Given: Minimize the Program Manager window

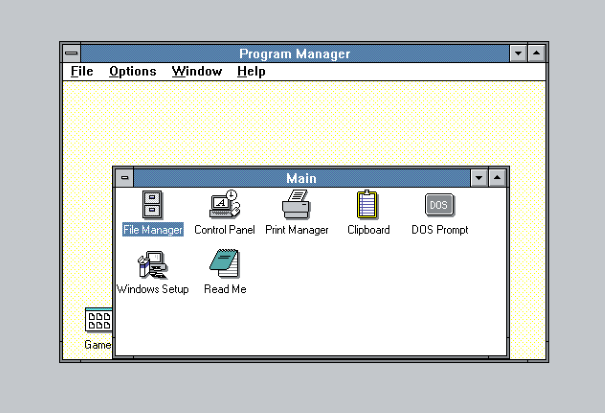Looking at the screenshot, I should pyautogui.click(x=518, y=53).
